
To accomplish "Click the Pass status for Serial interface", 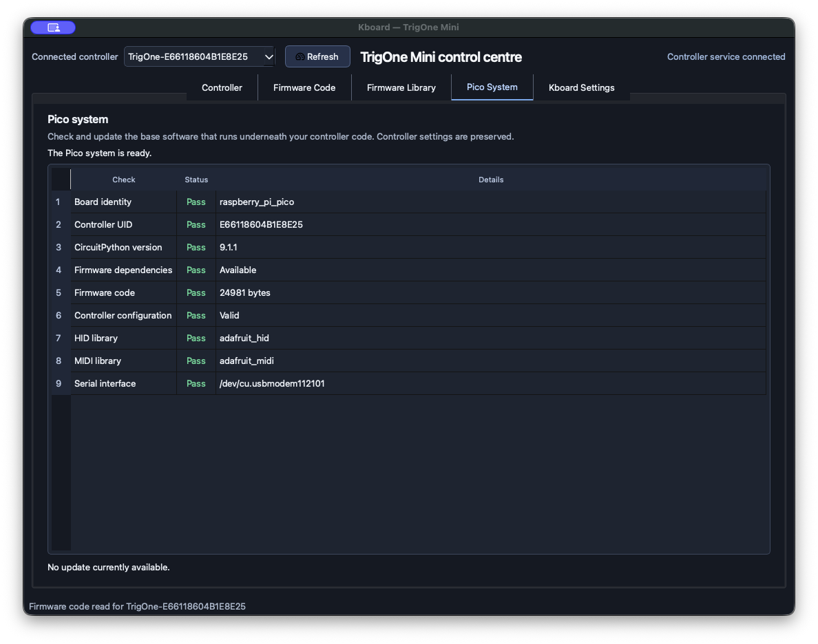I will coord(196,383).
